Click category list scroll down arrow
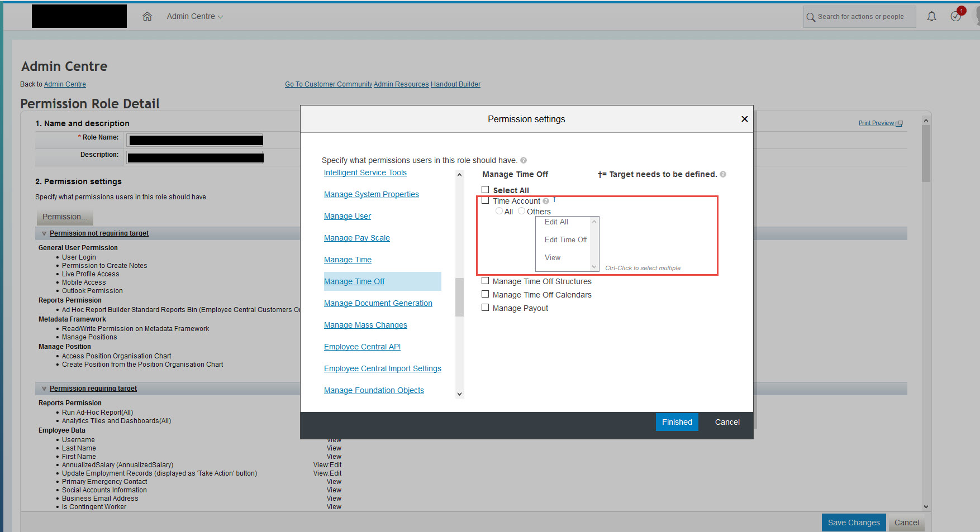Image resolution: width=980 pixels, height=532 pixels. point(459,394)
